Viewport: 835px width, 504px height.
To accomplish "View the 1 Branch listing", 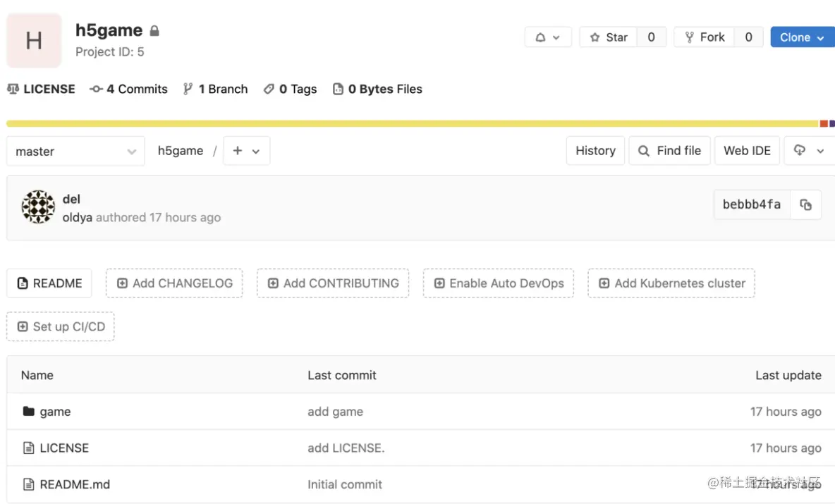I will pyautogui.click(x=215, y=90).
